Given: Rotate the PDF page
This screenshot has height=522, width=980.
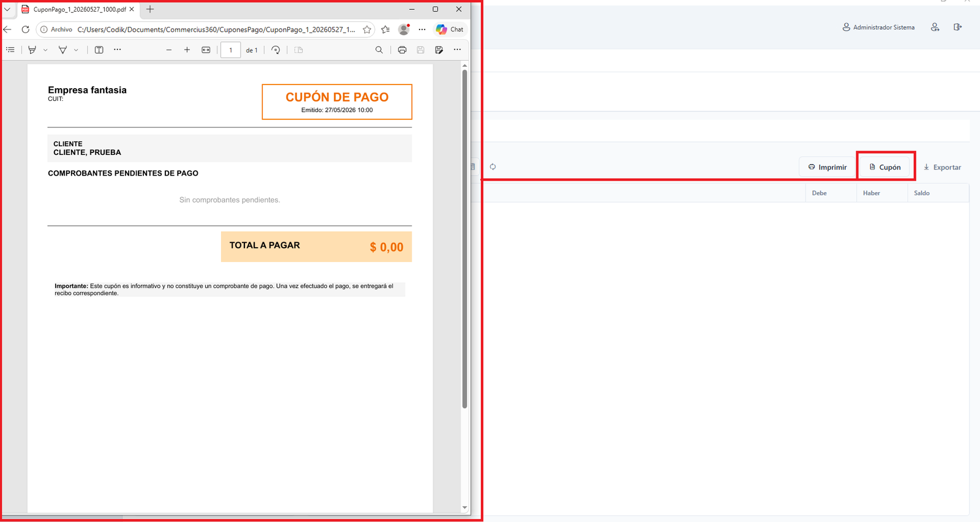Looking at the screenshot, I should point(276,50).
